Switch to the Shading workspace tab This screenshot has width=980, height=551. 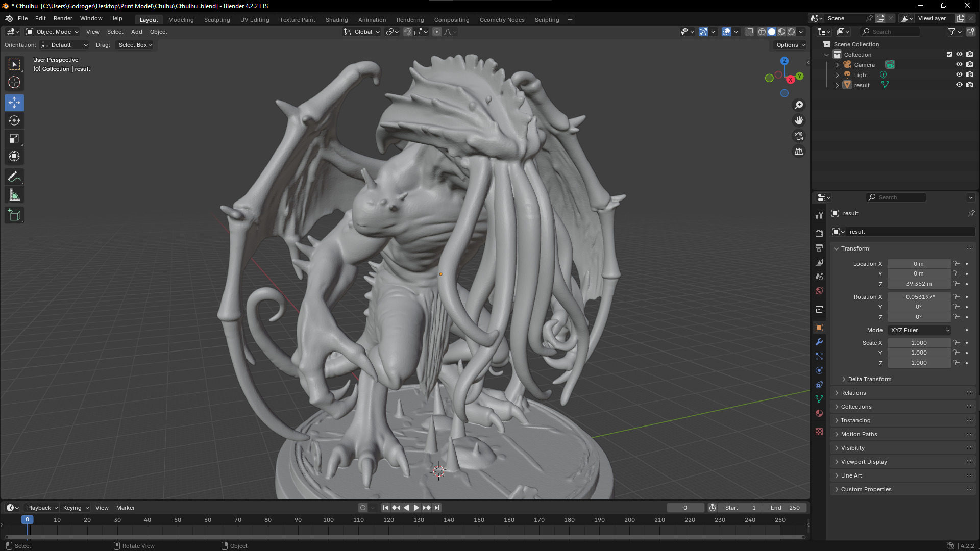click(336, 20)
